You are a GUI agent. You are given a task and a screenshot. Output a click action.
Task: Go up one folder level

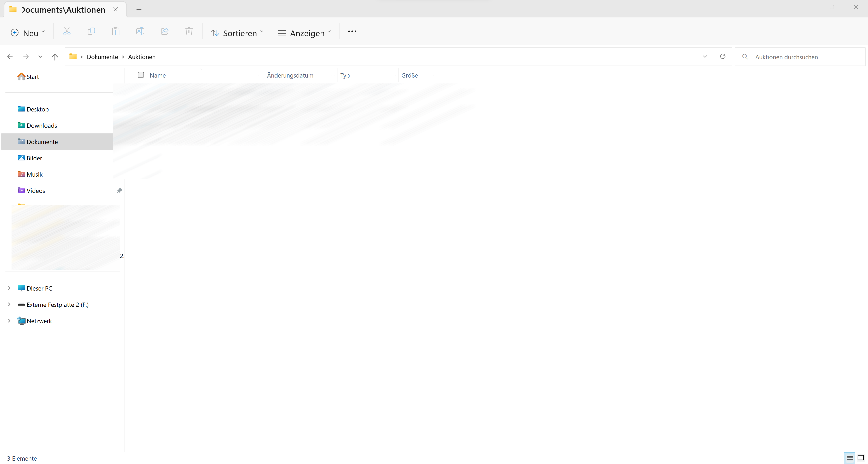point(55,57)
